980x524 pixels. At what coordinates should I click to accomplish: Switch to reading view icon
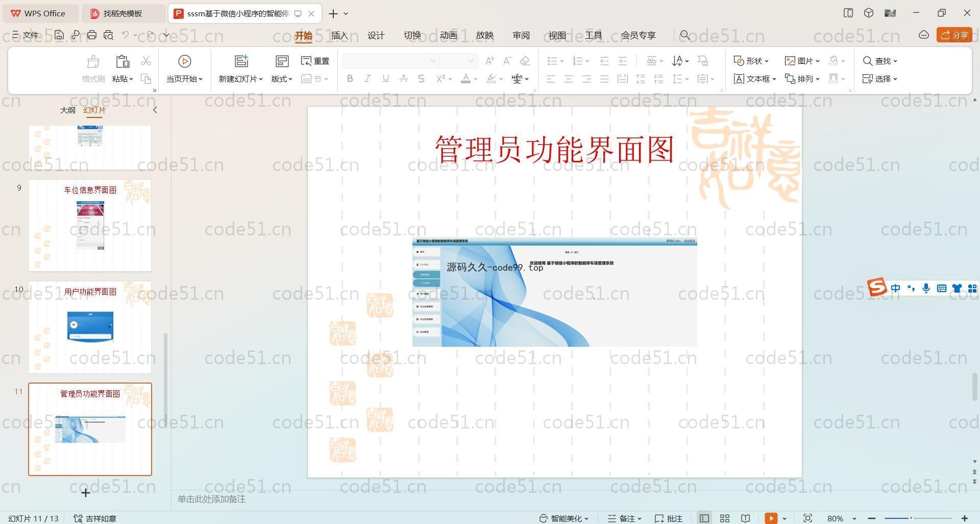(746, 518)
